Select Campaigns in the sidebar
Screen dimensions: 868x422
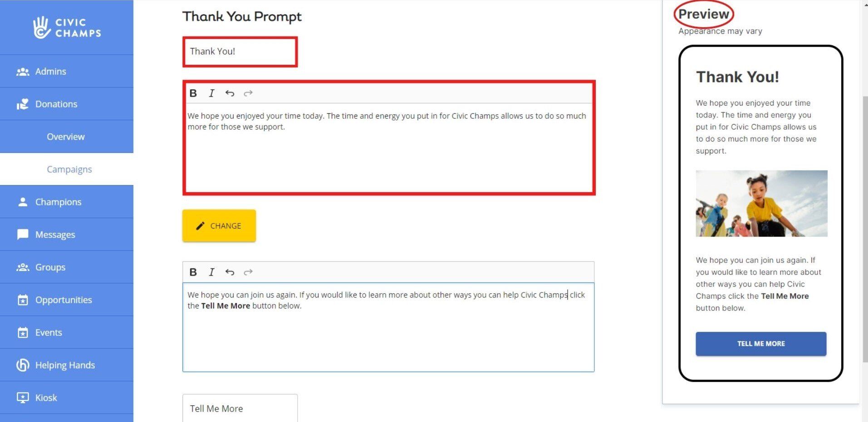point(69,170)
